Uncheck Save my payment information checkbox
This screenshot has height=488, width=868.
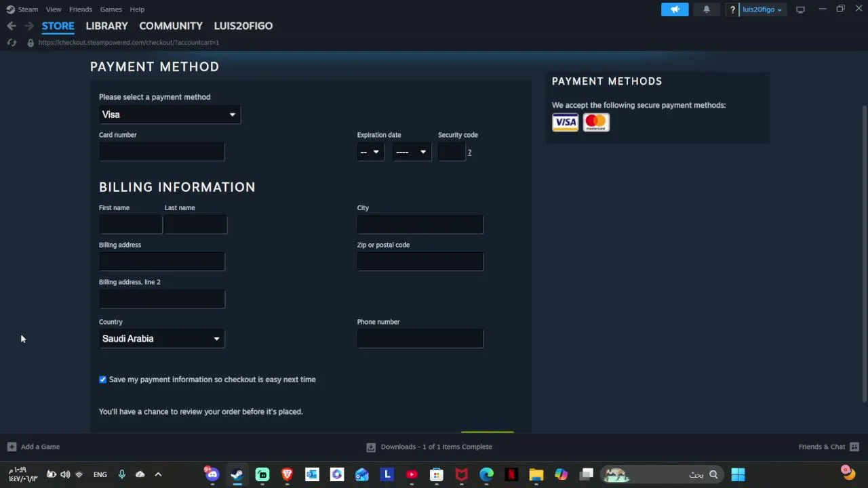[103, 380]
